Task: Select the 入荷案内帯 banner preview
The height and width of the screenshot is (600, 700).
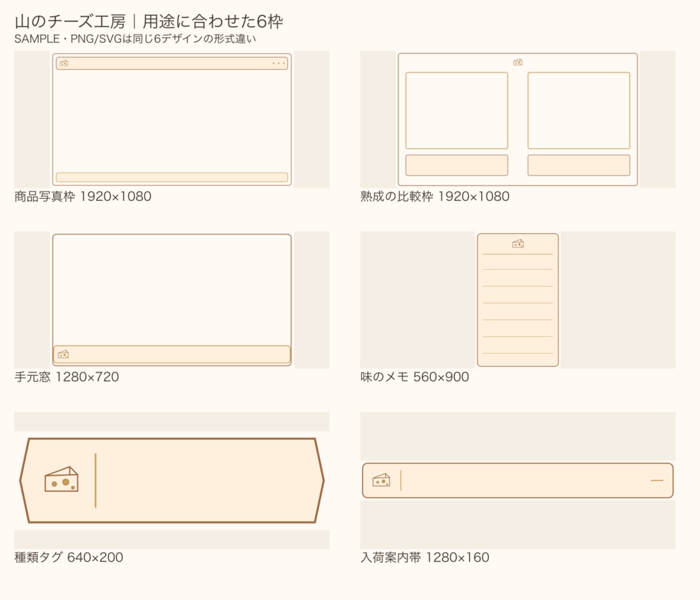Action: tap(518, 480)
